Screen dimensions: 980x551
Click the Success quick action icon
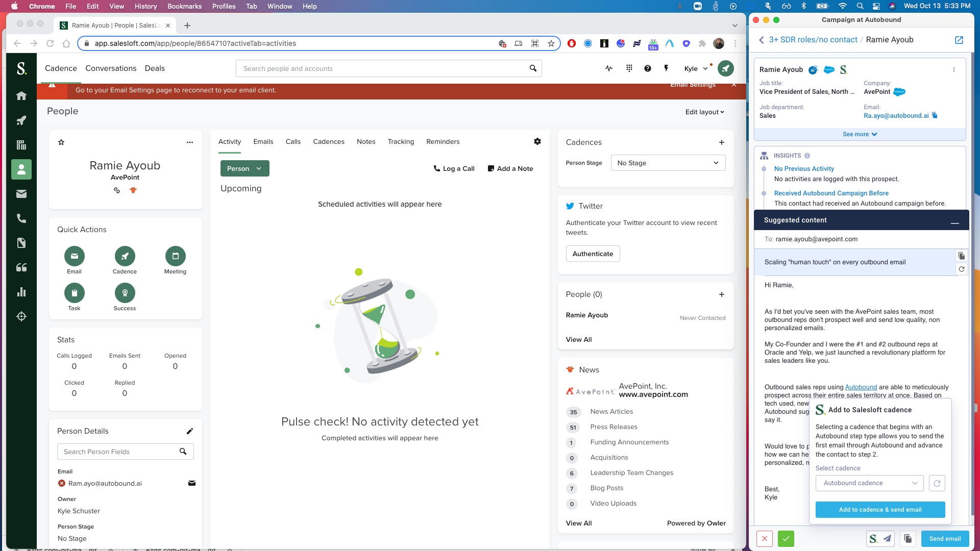pyautogui.click(x=125, y=293)
